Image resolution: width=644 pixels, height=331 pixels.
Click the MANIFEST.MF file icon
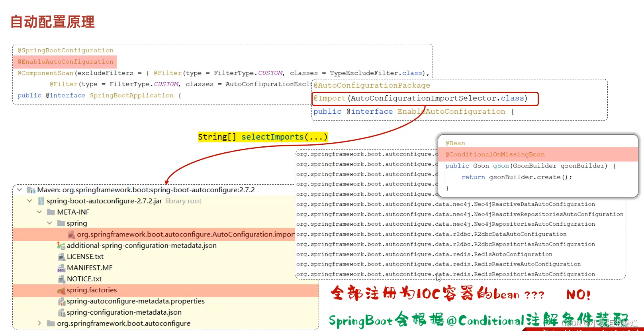pyautogui.click(x=61, y=268)
